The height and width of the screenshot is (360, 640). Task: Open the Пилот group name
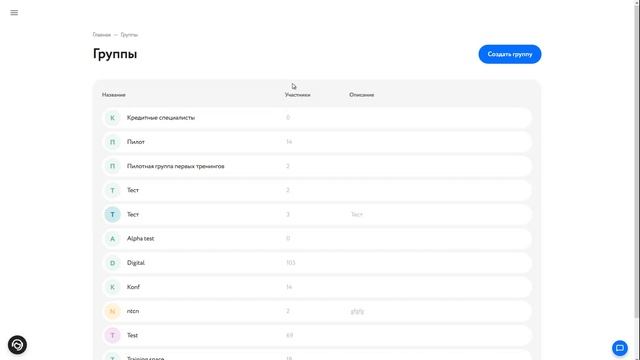tap(136, 142)
